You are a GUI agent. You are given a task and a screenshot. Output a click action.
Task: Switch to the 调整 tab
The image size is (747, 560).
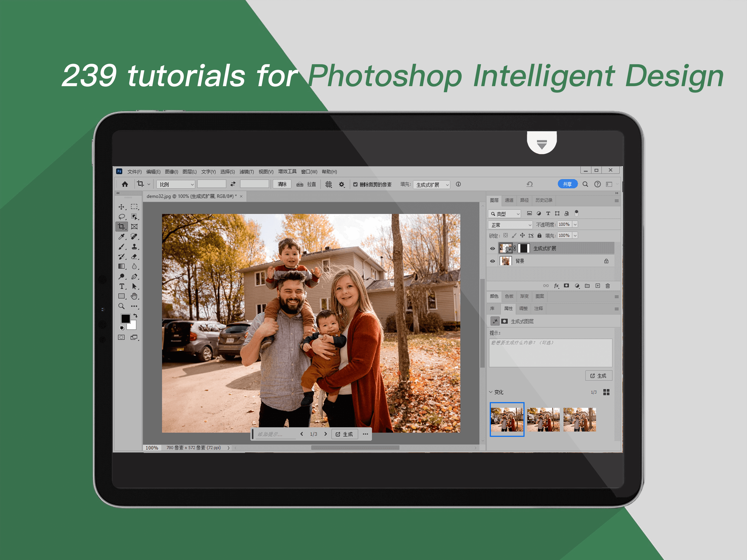pyautogui.click(x=523, y=308)
